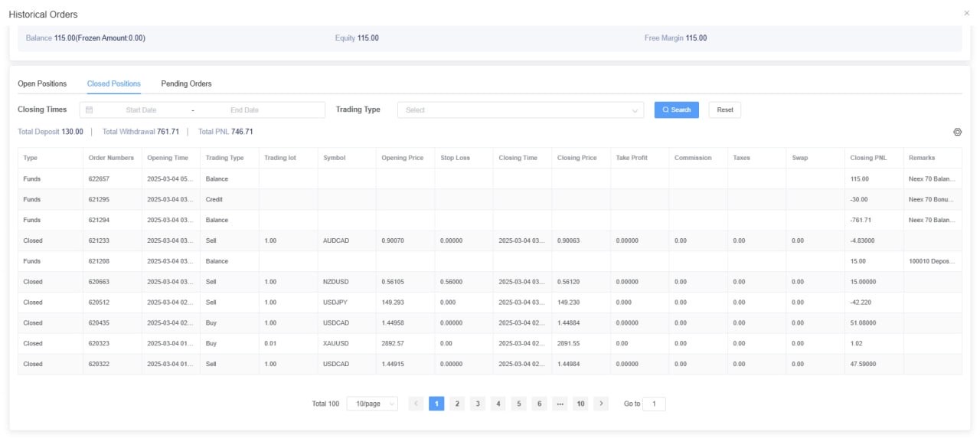Screen dimensions: 980x445
Task: Click the blue Search button
Action: [677, 110]
